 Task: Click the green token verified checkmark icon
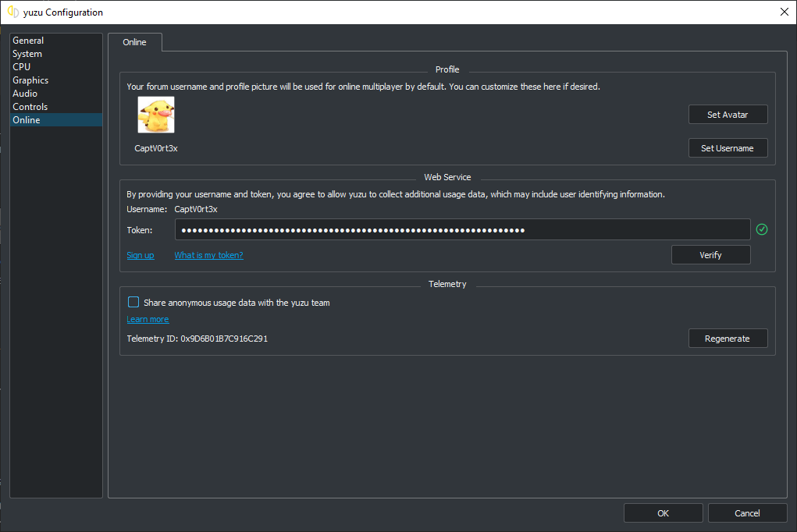click(761, 229)
